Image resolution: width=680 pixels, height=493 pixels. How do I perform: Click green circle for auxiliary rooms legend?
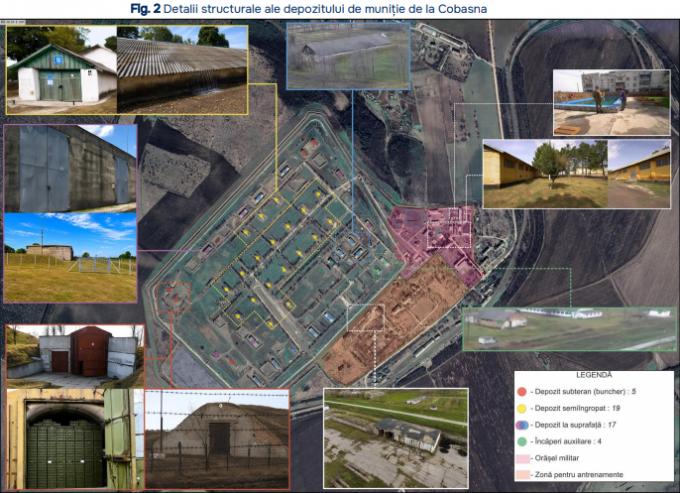point(522,441)
